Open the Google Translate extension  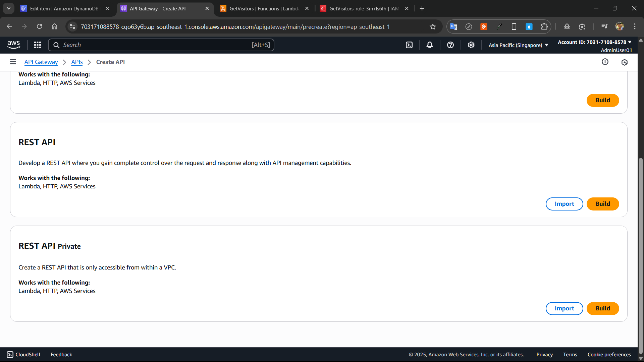pos(453,26)
